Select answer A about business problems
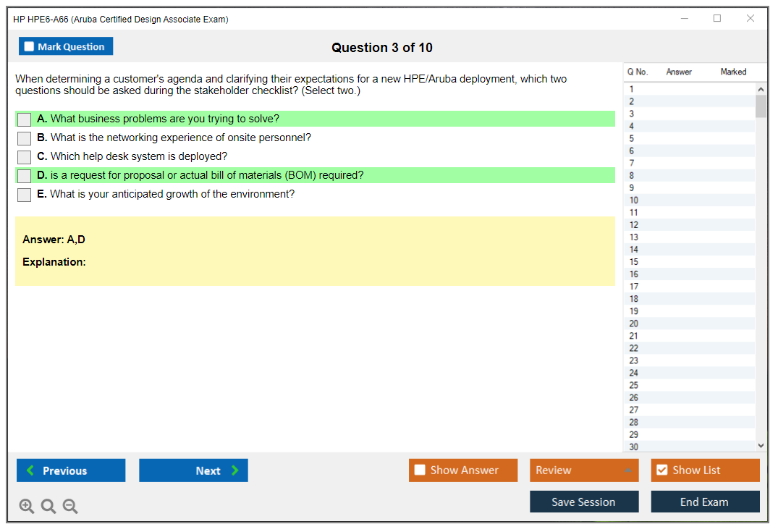The width and height of the screenshot is (778, 532). pos(25,119)
